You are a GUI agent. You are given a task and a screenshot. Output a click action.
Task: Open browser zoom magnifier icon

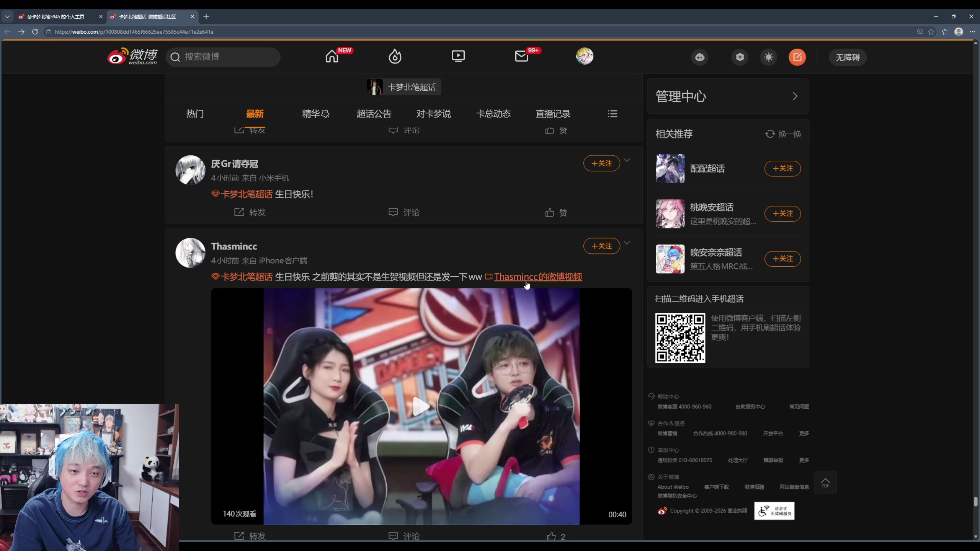click(920, 32)
